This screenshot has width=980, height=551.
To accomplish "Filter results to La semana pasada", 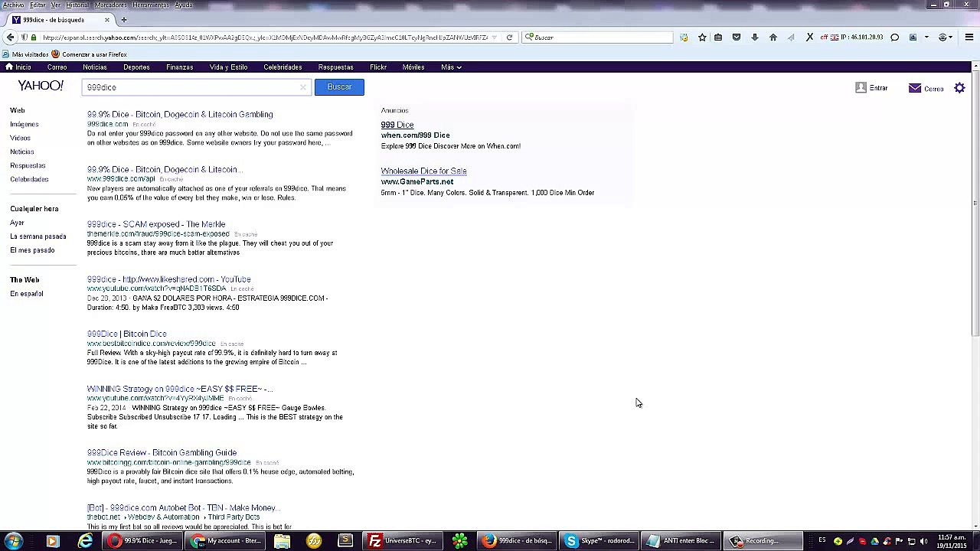I will 38,236.
